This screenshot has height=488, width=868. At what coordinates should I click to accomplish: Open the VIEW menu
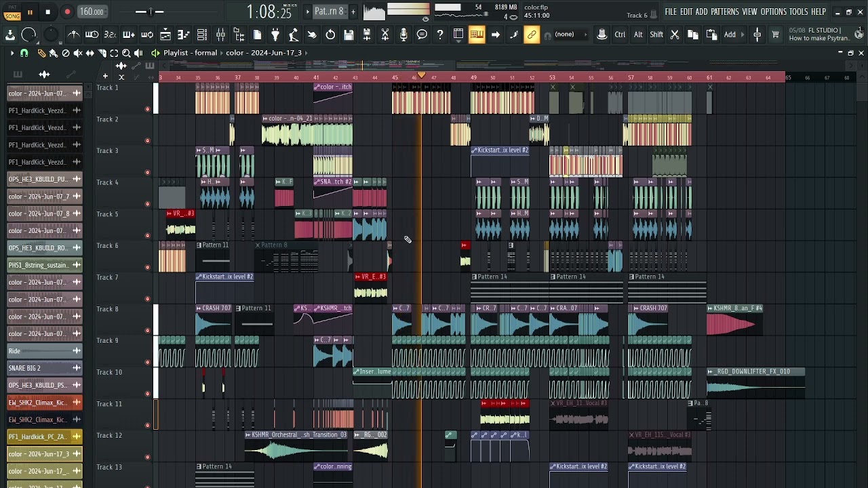(749, 12)
